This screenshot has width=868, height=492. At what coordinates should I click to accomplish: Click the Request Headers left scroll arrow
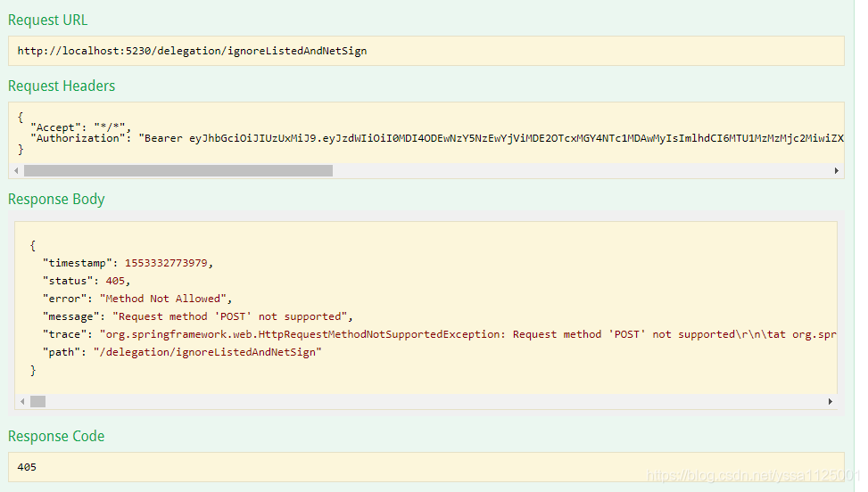[16, 171]
